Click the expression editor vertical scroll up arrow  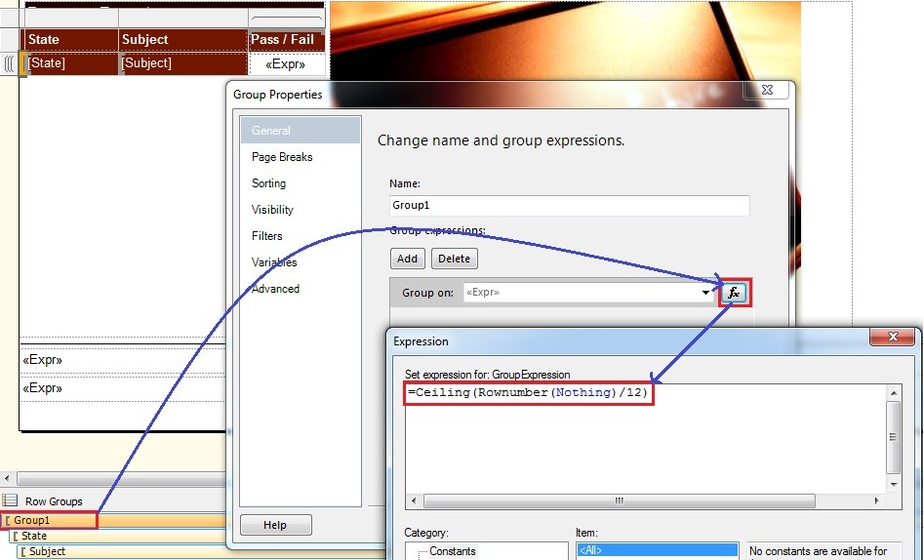click(894, 393)
